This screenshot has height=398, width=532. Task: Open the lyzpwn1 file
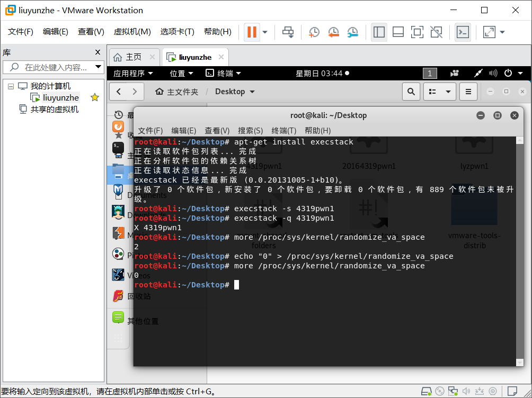click(474, 152)
